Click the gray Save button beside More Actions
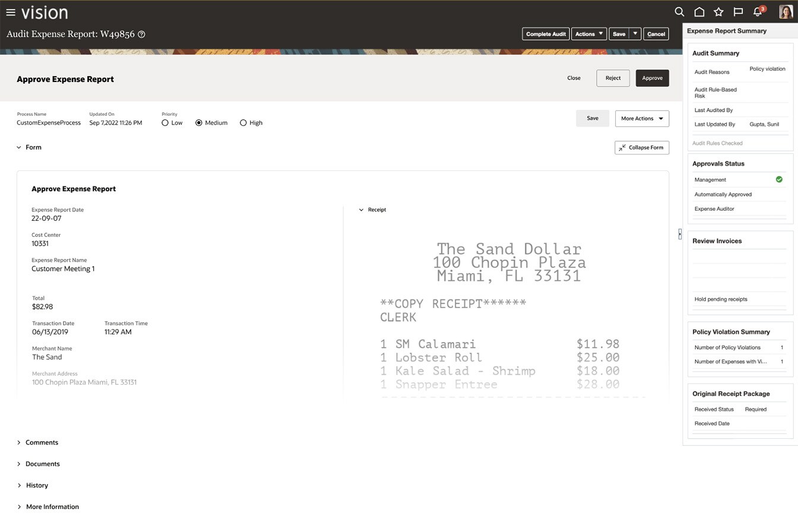 click(x=593, y=118)
